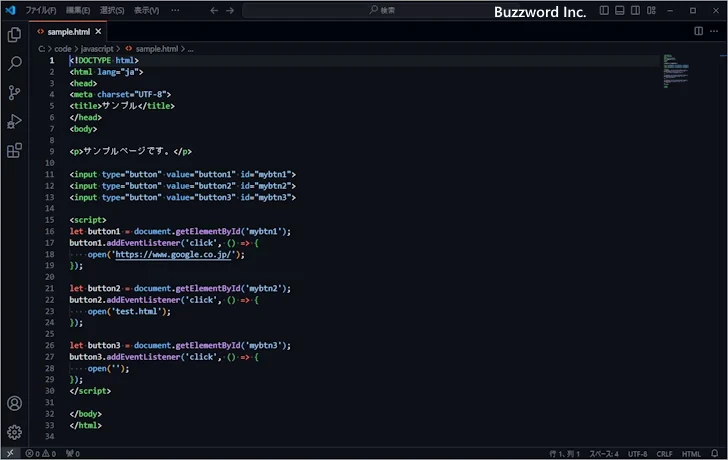Image resolution: width=728 pixels, height=460 pixels.
Task: Open the remote window status bar icon
Action: coord(10,454)
